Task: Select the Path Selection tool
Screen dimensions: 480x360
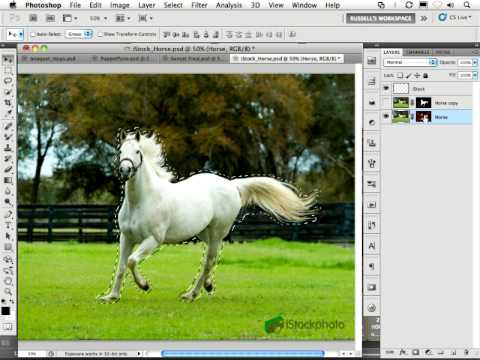Action: 7,236
